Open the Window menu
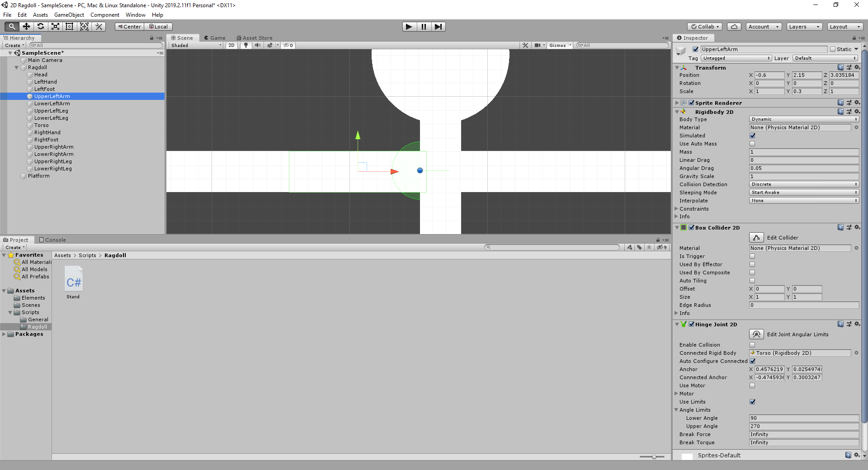The width and height of the screenshot is (868, 470). click(135, 15)
